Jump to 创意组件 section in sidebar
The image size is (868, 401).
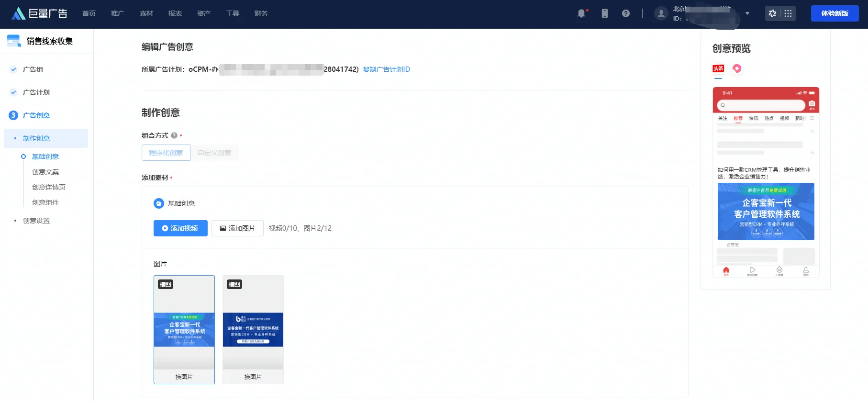coord(45,202)
